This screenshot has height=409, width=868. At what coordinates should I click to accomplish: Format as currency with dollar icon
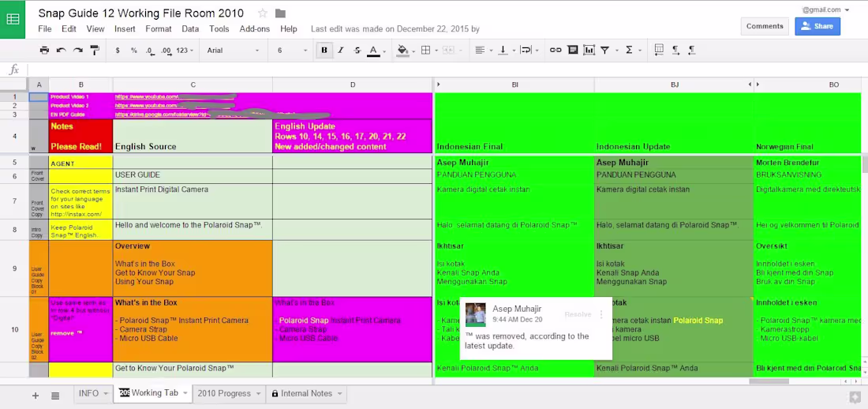point(118,51)
